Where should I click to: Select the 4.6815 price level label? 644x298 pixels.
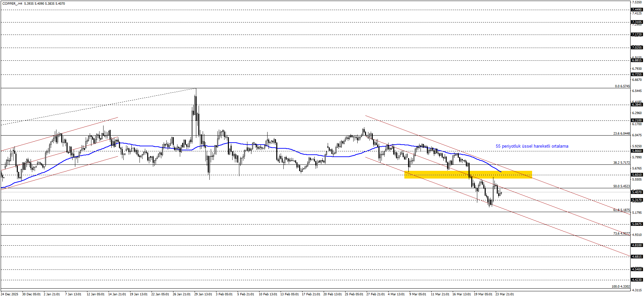tap(637, 257)
